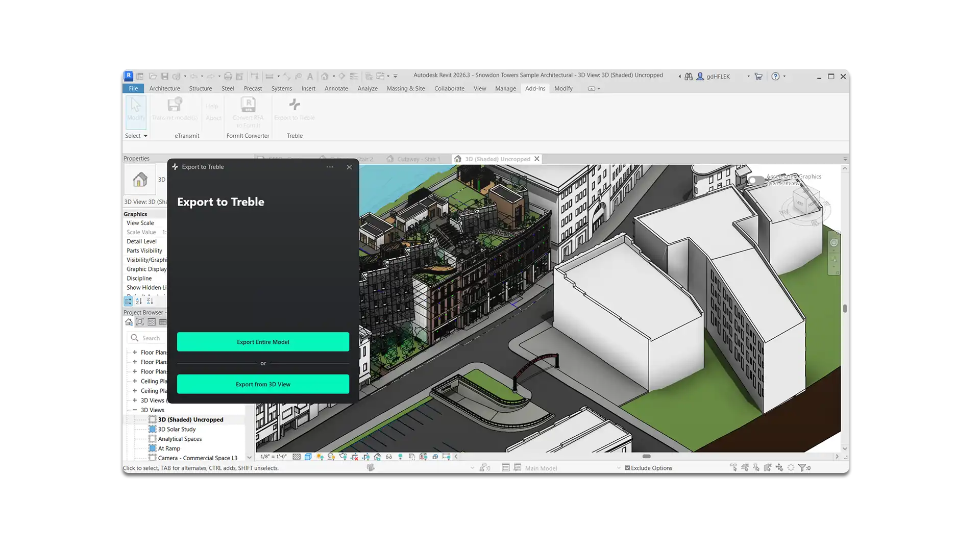Click the selection filter funnel icon
980x551 pixels.
(x=802, y=468)
